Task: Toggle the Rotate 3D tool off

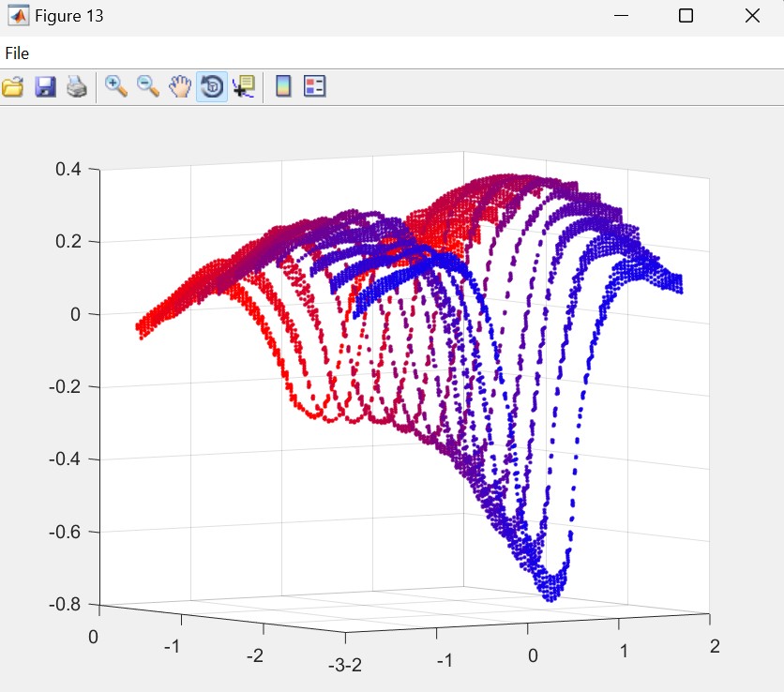Action: click(x=211, y=87)
